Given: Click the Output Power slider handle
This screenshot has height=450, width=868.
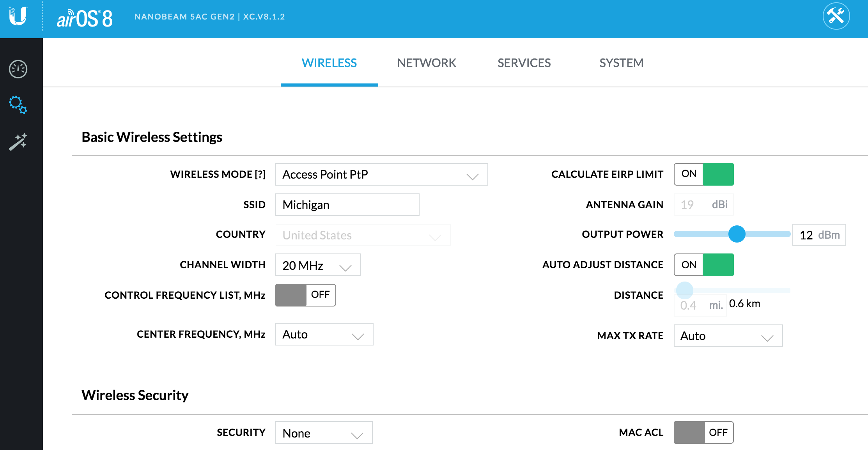Looking at the screenshot, I should coord(737,234).
